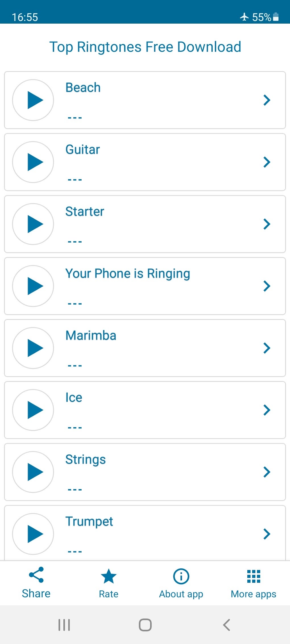Play the Beach ringtone

click(33, 100)
